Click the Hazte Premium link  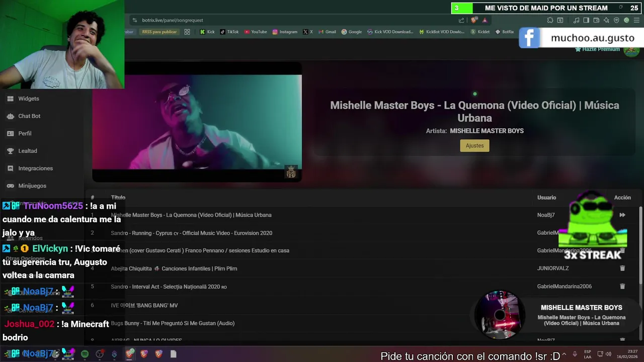coord(597,49)
